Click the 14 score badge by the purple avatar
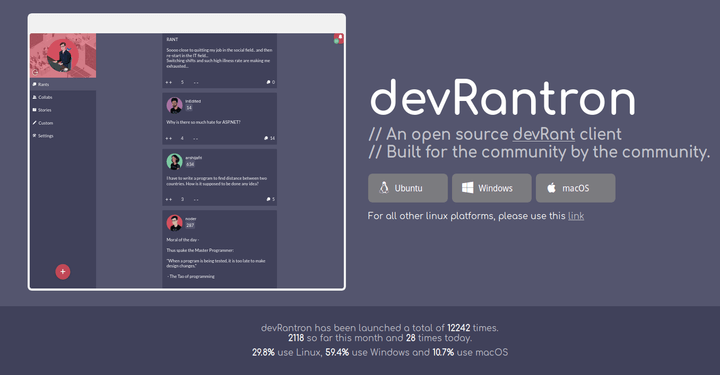The image size is (720, 375). [189, 108]
